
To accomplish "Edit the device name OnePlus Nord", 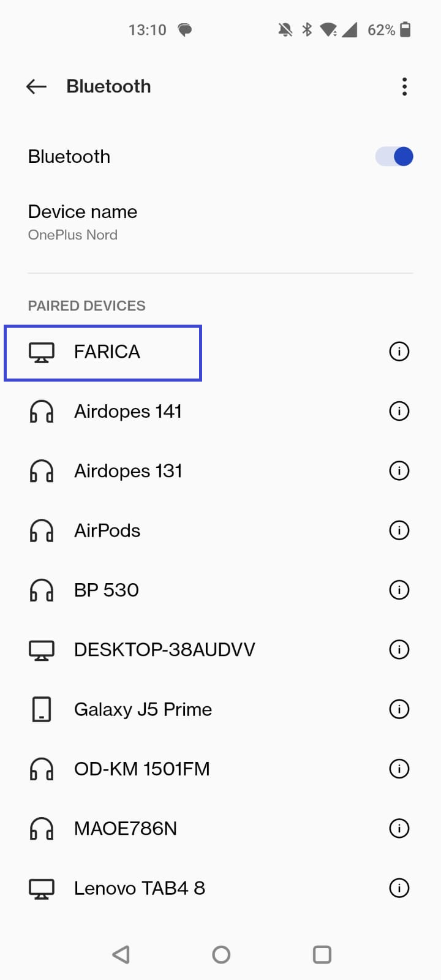I will pyautogui.click(x=83, y=222).
